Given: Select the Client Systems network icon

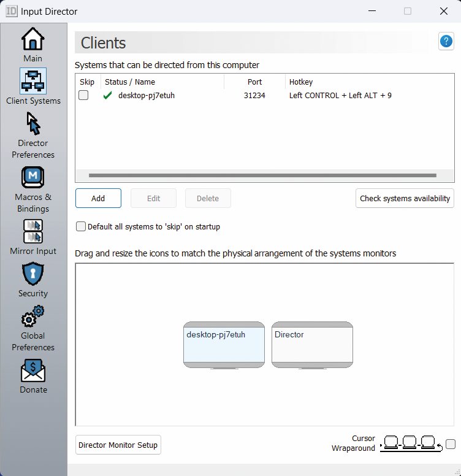Looking at the screenshot, I should tap(33, 81).
